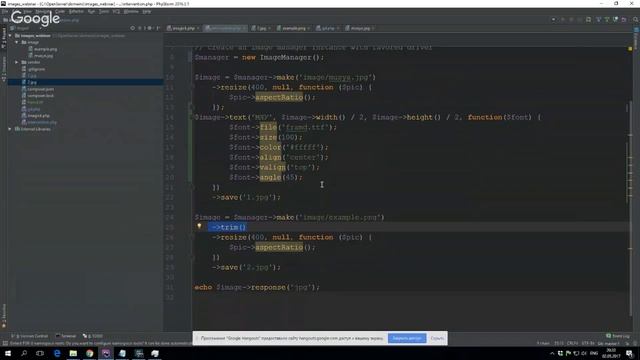Select composer.json in the project tree
Screen dimensions: 640x360
pos(38,89)
